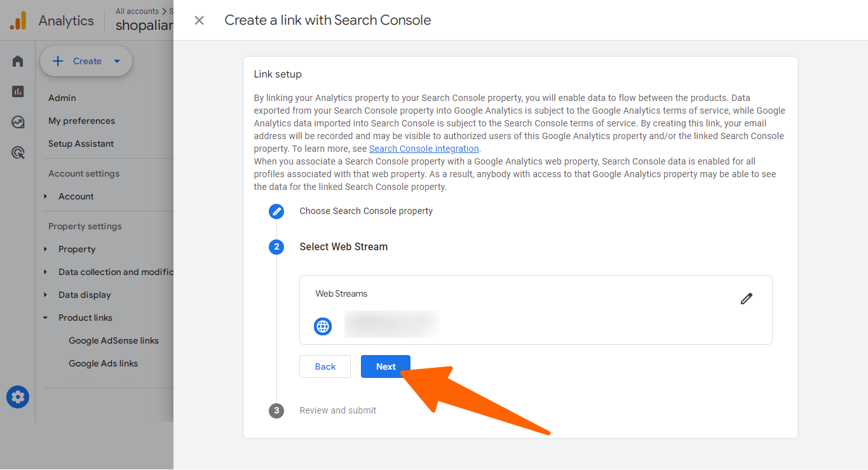The width and height of the screenshot is (868, 470).
Task: Open the Explore icon in left rail
Action: coord(18,122)
